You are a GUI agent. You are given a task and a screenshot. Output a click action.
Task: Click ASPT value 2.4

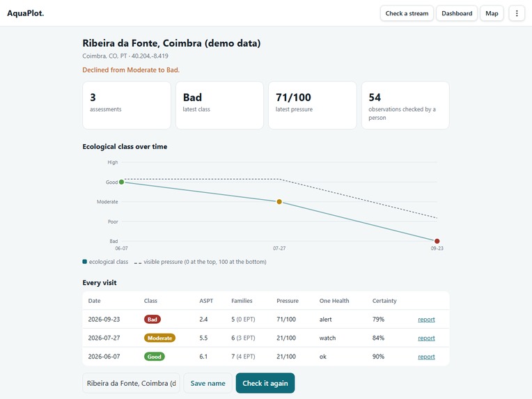click(203, 319)
